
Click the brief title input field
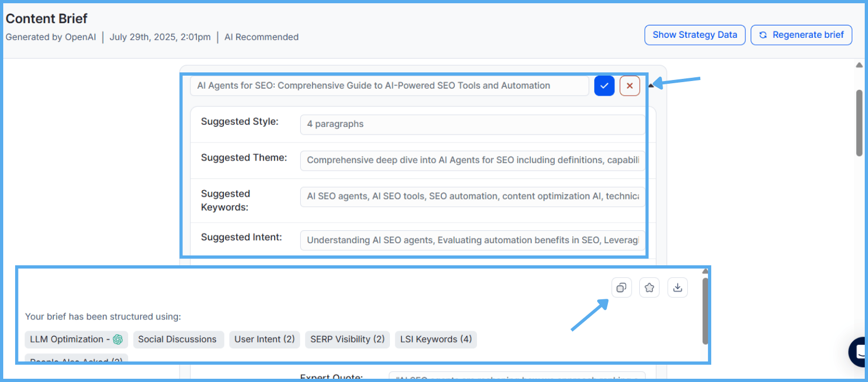point(389,86)
